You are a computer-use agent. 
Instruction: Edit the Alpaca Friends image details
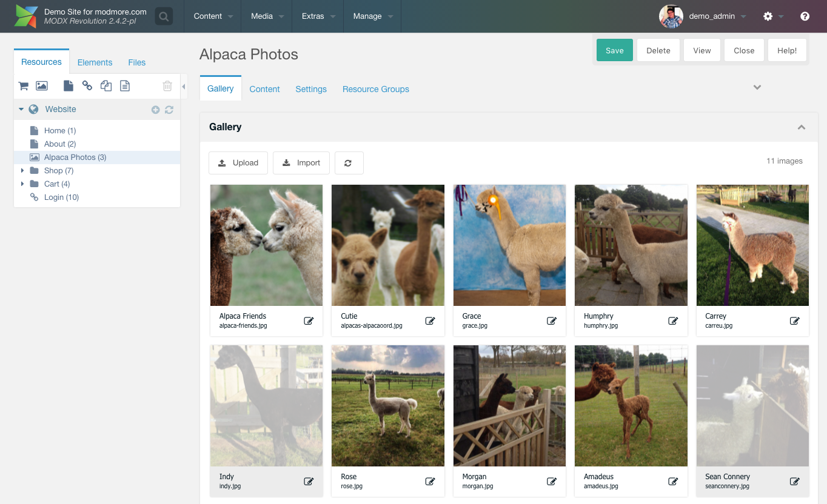[309, 321]
